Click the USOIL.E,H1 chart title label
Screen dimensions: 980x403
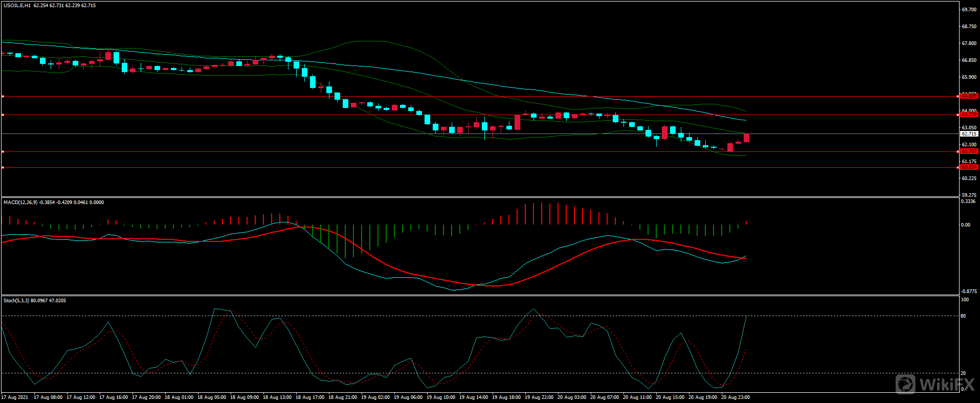pyautogui.click(x=17, y=6)
